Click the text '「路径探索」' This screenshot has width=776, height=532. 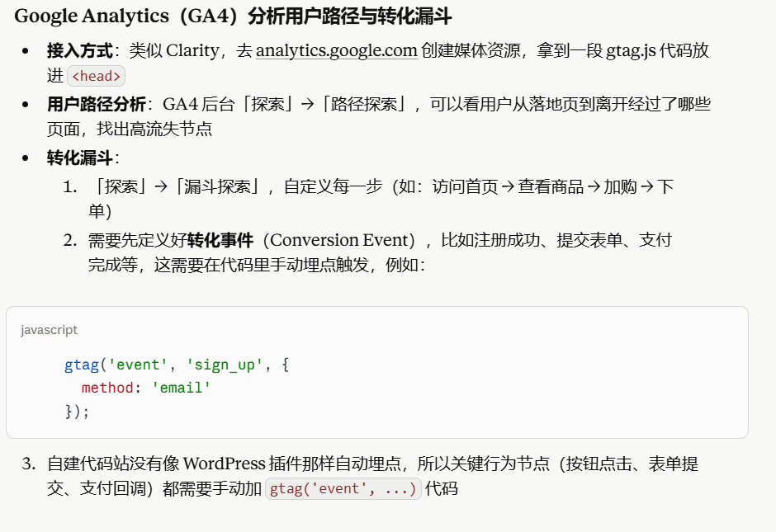(364, 104)
